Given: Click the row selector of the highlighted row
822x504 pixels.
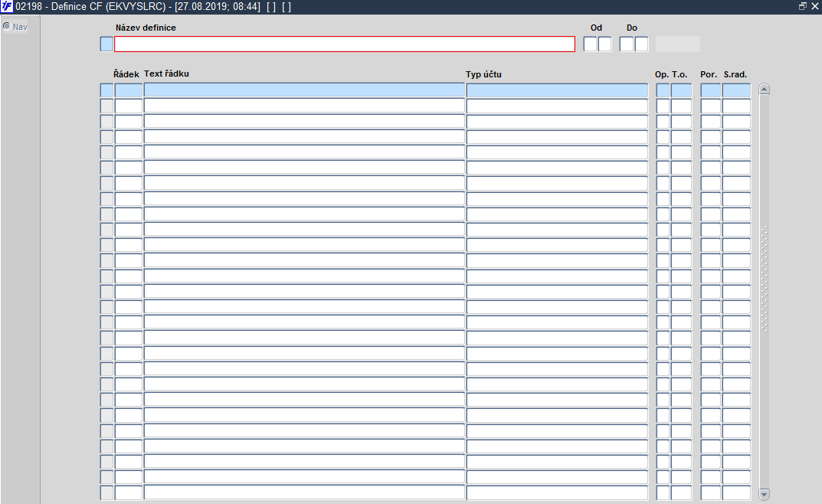Looking at the screenshot, I should click(x=106, y=90).
